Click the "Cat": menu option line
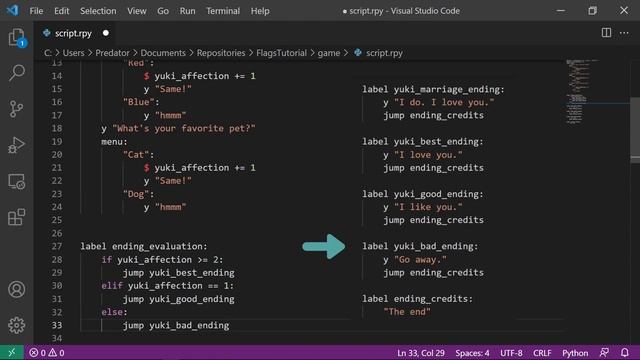 [x=139, y=155]
